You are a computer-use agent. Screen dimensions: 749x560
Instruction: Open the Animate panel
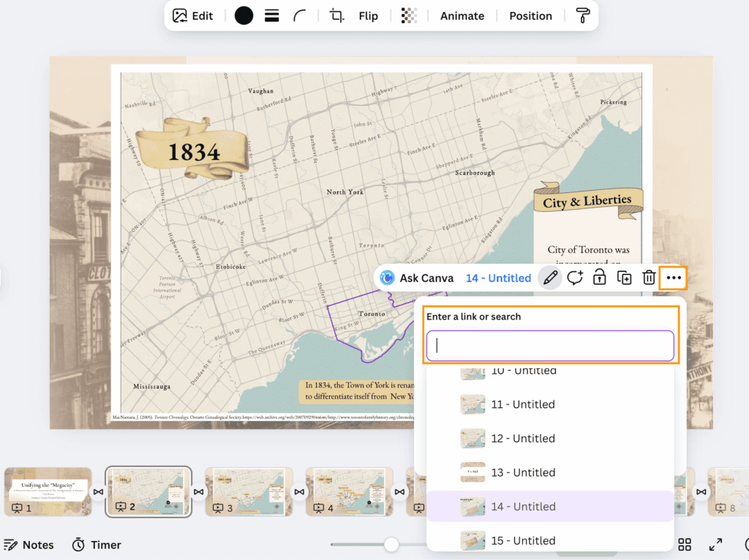462,16
